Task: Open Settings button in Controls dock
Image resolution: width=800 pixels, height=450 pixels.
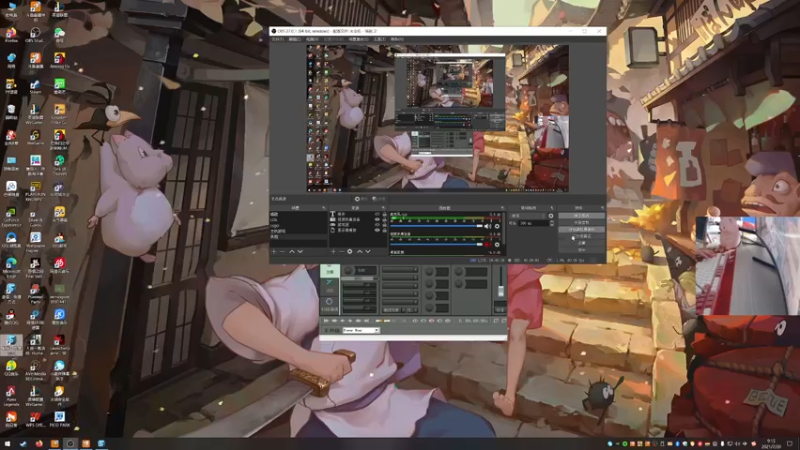Action: (581, 243)
